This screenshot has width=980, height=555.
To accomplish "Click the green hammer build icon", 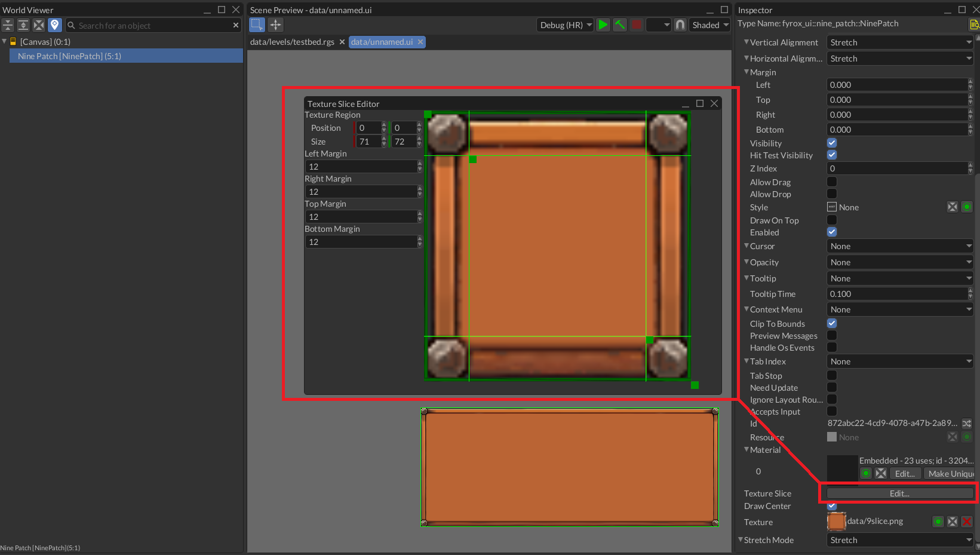I will (619, 24).
